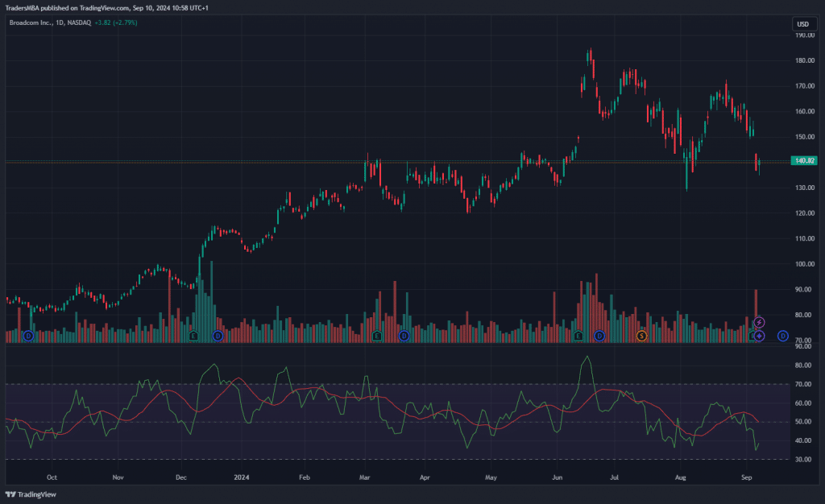
Task: Click the March dividend D marker
Action: [x=404, y=335]
